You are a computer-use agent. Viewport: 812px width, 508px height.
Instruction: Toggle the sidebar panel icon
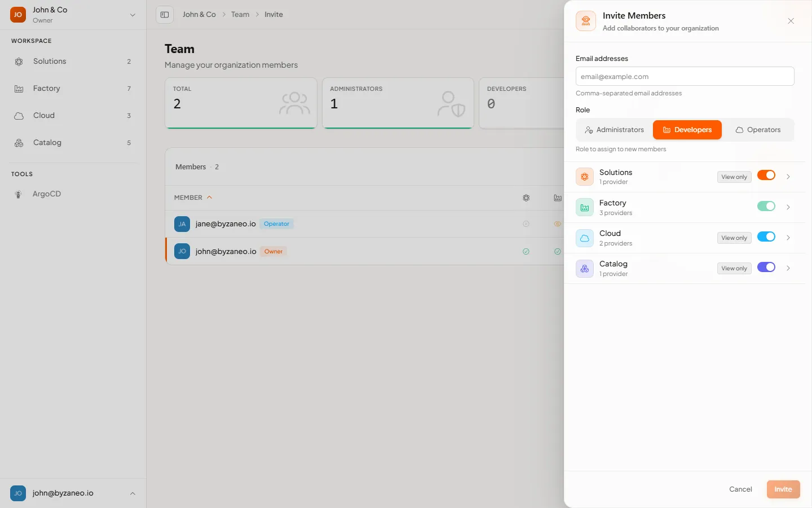(x=165, y=15)
